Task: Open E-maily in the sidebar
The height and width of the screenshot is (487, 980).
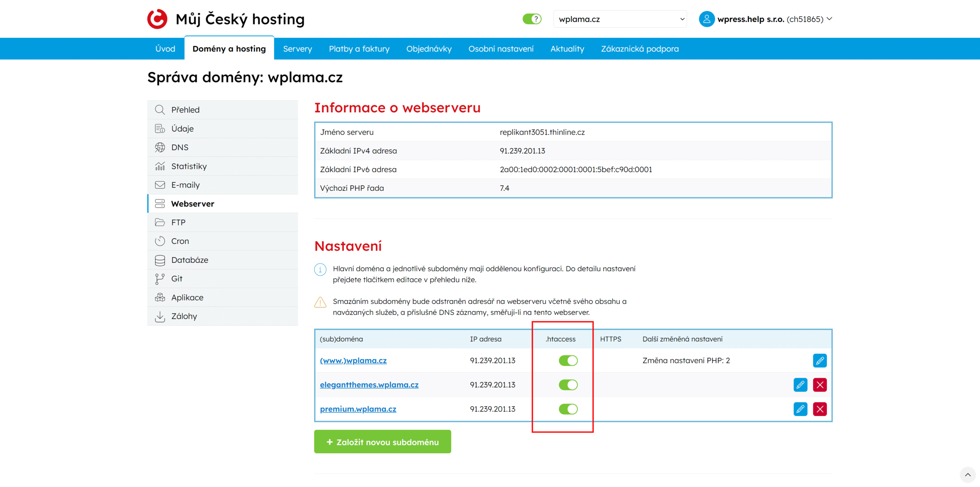Action: tap(222, 185)
